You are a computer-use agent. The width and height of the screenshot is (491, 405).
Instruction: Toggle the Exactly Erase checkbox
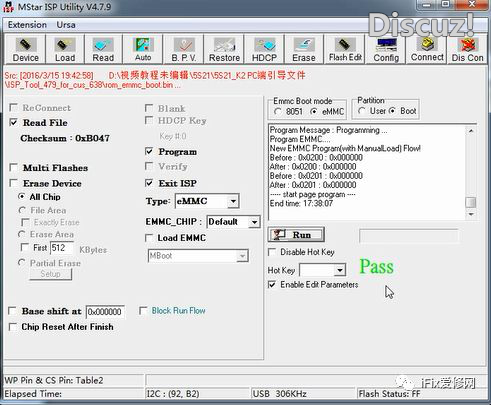coord(25,222)
